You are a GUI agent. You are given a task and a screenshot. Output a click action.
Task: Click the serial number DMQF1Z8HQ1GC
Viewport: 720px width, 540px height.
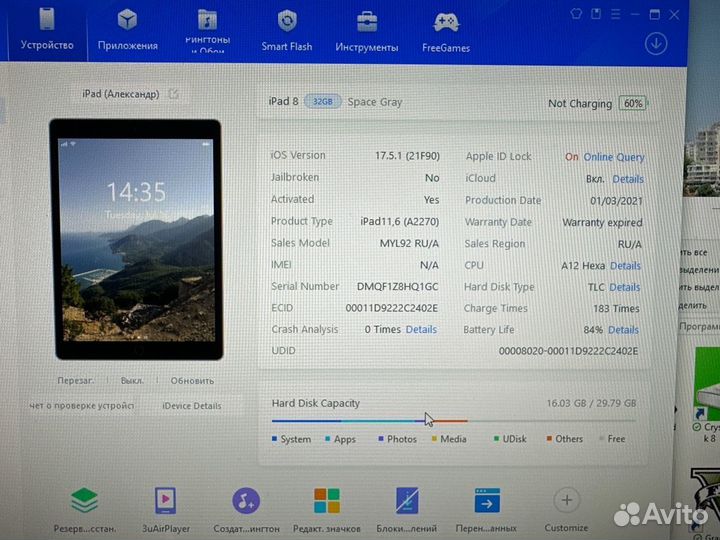tap(397, 287)
